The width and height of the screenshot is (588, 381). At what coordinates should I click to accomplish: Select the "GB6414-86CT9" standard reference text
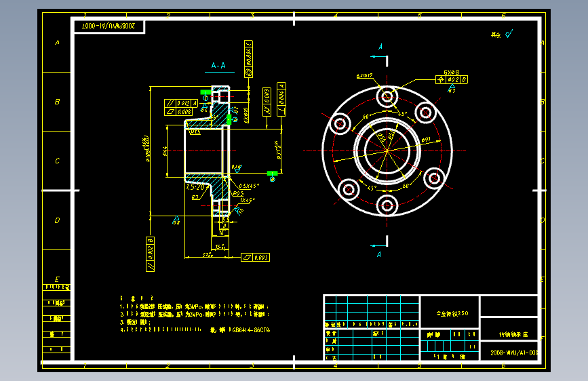point(251,330)
